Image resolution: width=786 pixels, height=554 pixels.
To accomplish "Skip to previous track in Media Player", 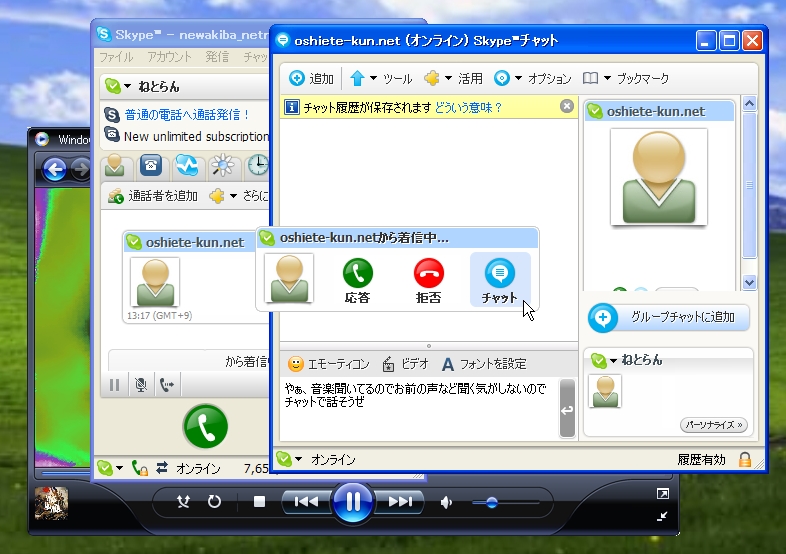I will point(306,501).
